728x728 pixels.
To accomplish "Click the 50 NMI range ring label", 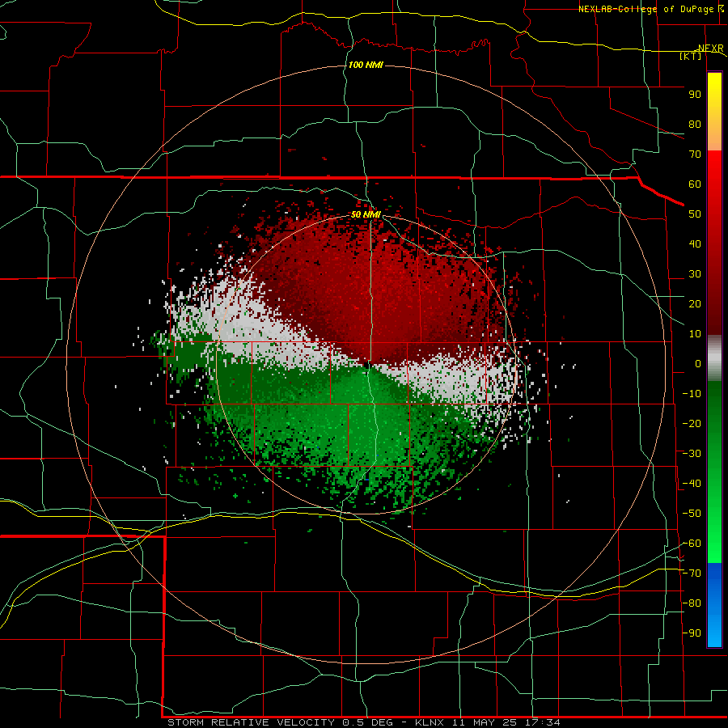I will point(366,214).
